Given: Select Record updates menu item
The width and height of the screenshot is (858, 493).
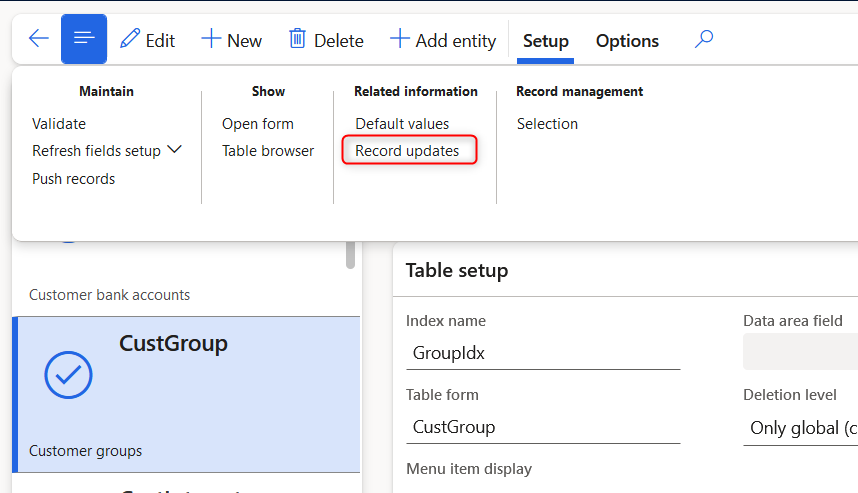Looking at the screenshot, I should click(408, 151).
